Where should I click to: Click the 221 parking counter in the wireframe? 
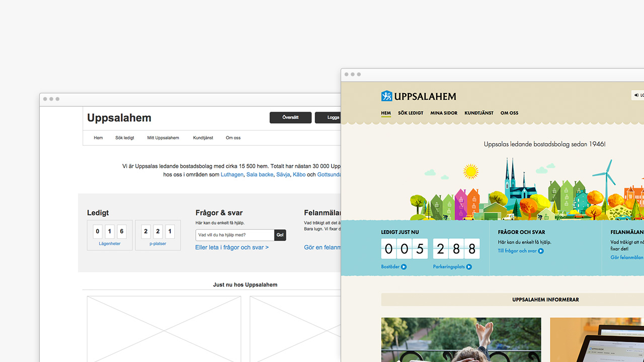[x=158, y=231]
